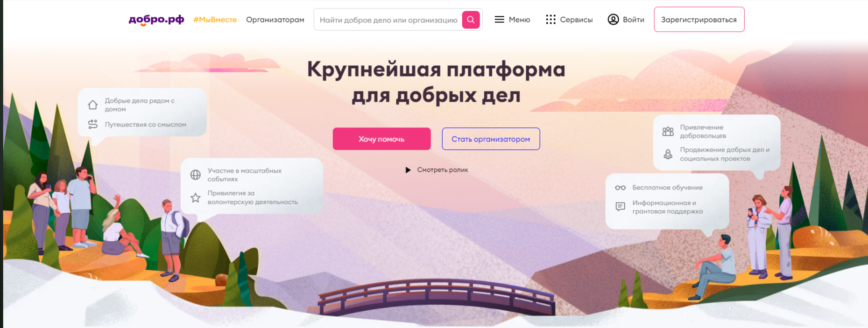Open the Сервисы grid icon

tap(550, 20)
